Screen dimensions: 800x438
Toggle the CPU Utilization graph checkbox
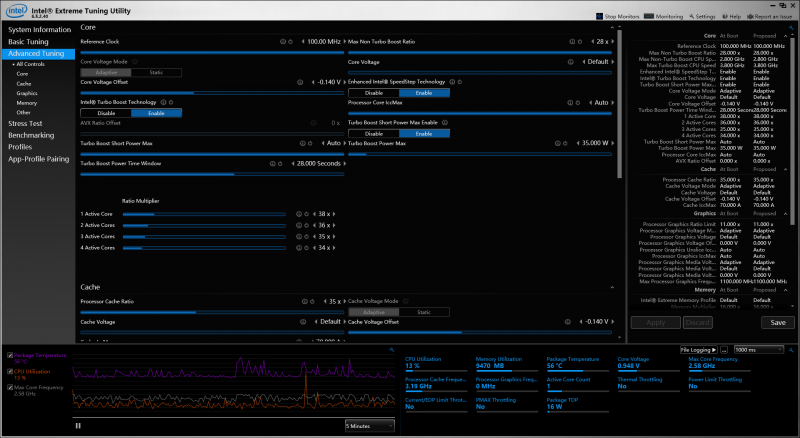click(x=10, y=371)
